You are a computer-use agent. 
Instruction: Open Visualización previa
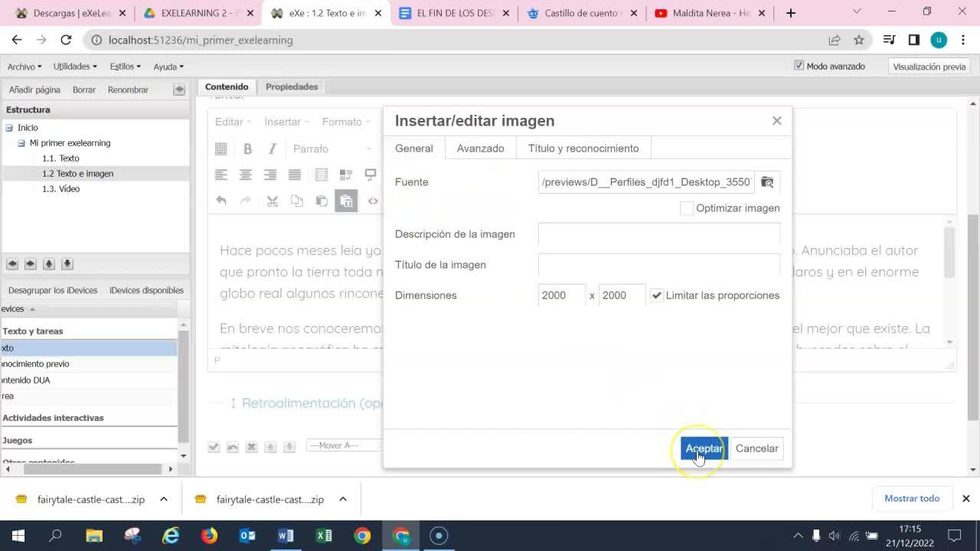pyautogui.click(x=929, y=67)
